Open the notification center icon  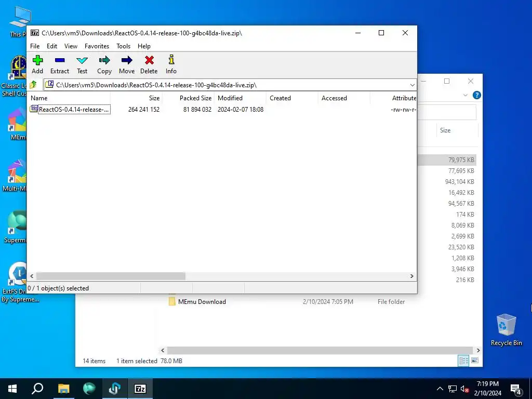tap(516, 389)
